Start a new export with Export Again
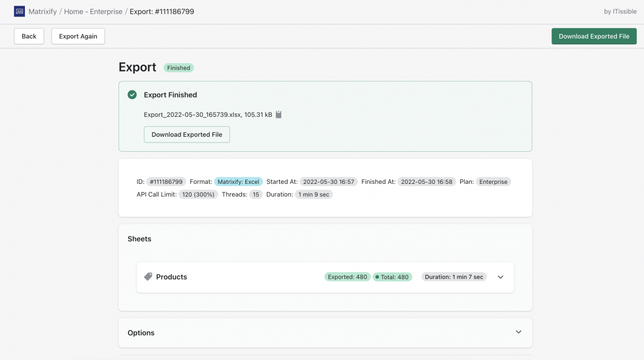644x360 pixels. 78,35
